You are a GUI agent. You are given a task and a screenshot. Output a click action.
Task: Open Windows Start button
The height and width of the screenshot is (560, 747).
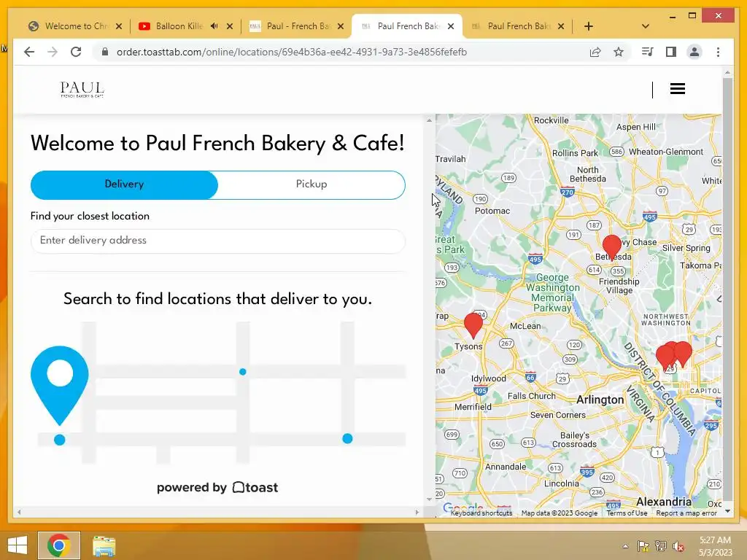point(18,545)
